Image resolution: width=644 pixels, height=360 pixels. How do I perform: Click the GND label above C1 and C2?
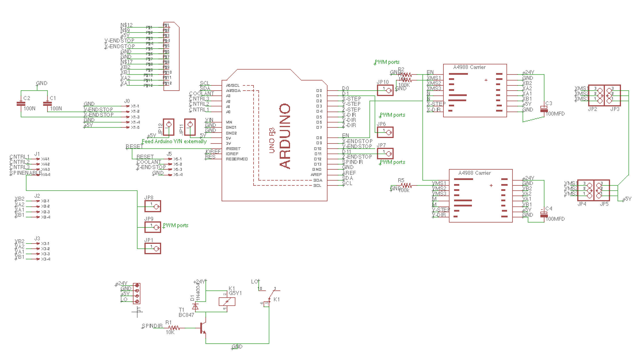click(x=42, y=83)
